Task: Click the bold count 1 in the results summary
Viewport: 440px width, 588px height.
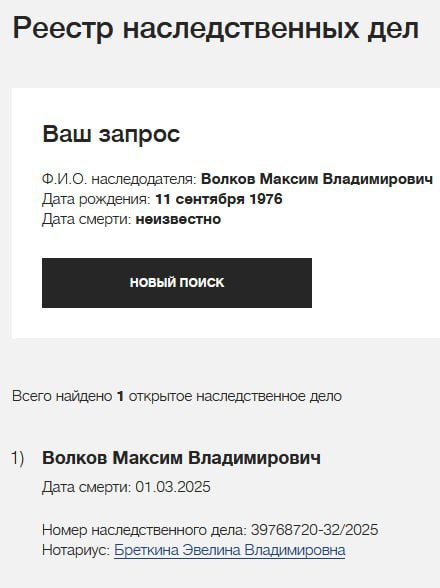Action: (120, 396)
